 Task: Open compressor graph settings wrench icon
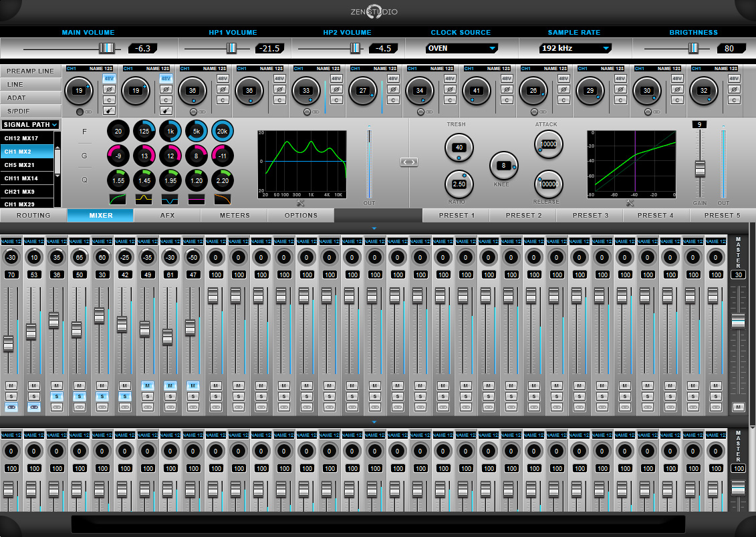point(630,203)
